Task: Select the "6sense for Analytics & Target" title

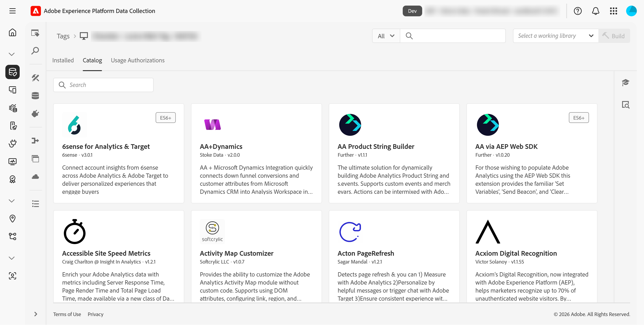Action: pos(106,147)
